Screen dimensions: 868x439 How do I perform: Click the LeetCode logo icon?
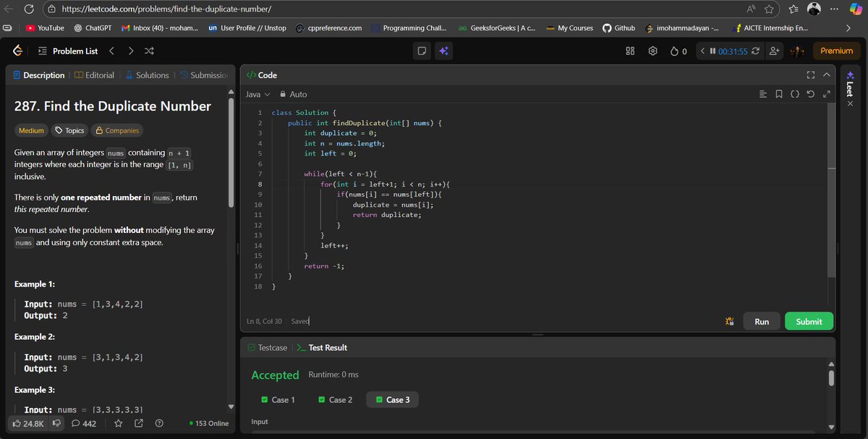tap(17, 51)
